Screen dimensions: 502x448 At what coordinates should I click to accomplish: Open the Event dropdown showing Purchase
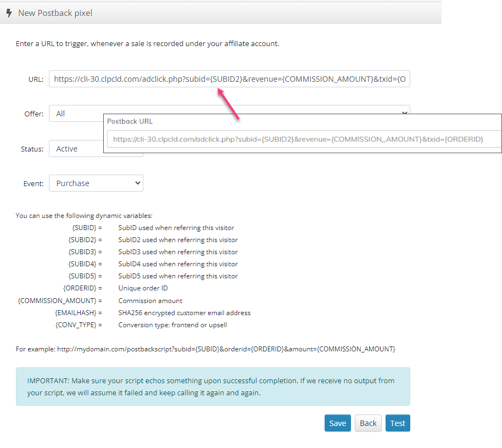coord(96,183)
